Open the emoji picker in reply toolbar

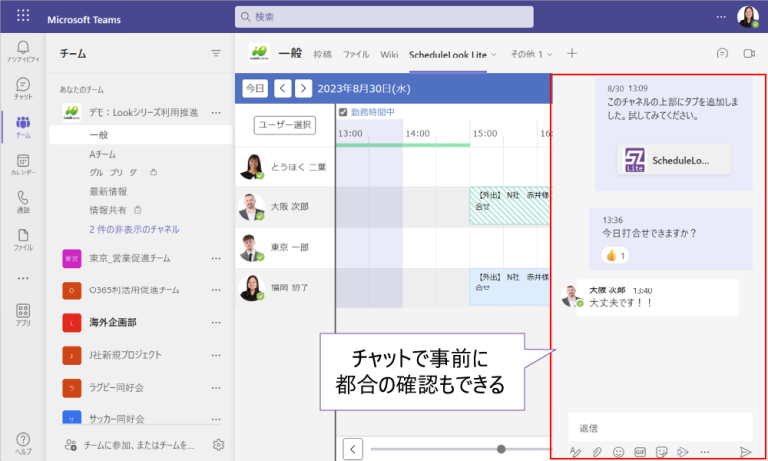pyautogui.click(x=618, y=452)
